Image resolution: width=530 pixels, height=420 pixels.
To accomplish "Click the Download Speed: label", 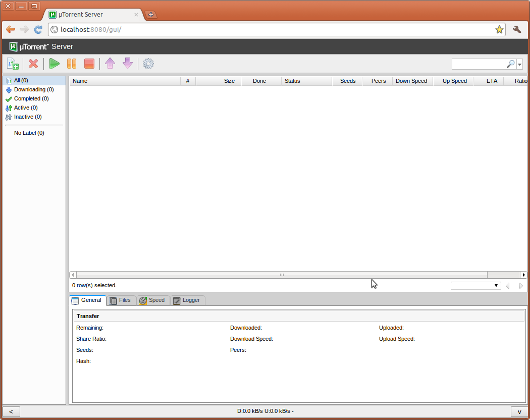I will [251, 339].
